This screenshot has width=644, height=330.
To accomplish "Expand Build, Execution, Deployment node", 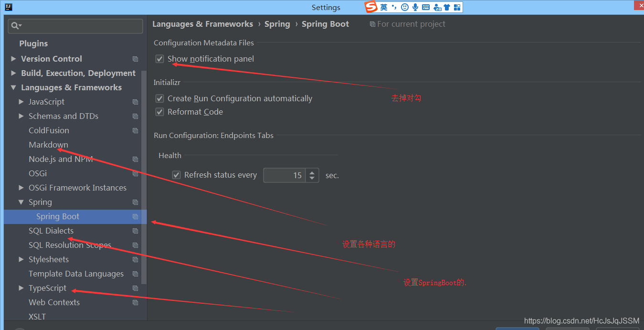I will click(13, 73).
